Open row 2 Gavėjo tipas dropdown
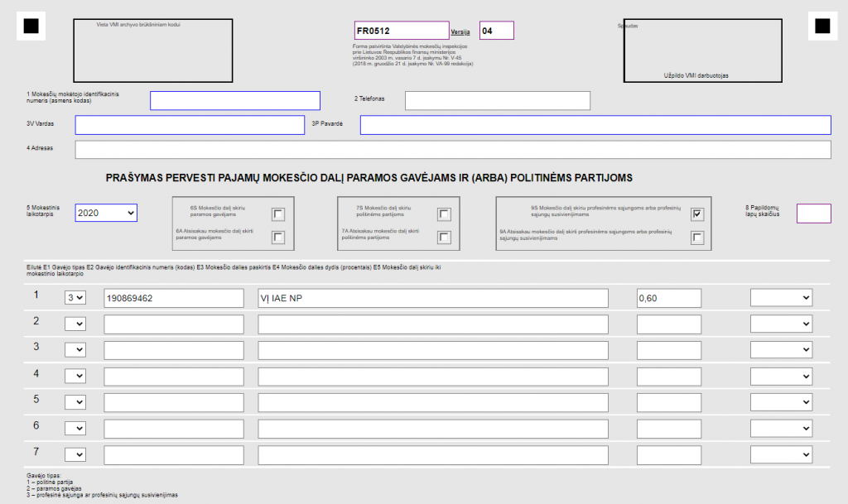This screenshot has width=848, height=504. click(x=75, y=324)
